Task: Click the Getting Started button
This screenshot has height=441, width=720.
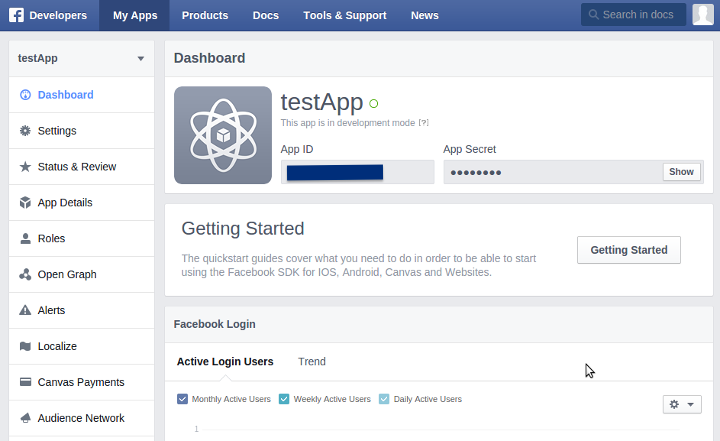Action: (629, 250)
